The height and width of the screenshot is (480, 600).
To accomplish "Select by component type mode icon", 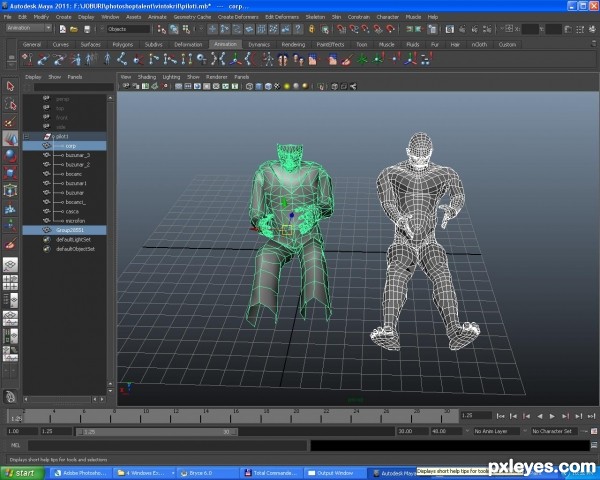I will point(186,29).
